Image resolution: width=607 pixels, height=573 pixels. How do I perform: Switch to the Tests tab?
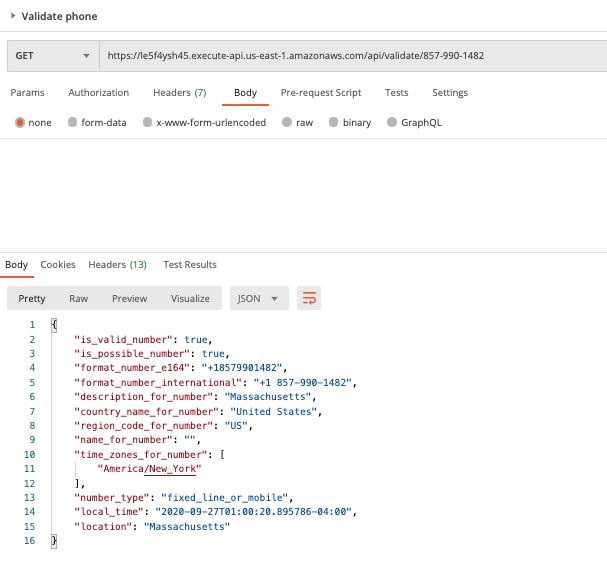click(x=396, y=93)
